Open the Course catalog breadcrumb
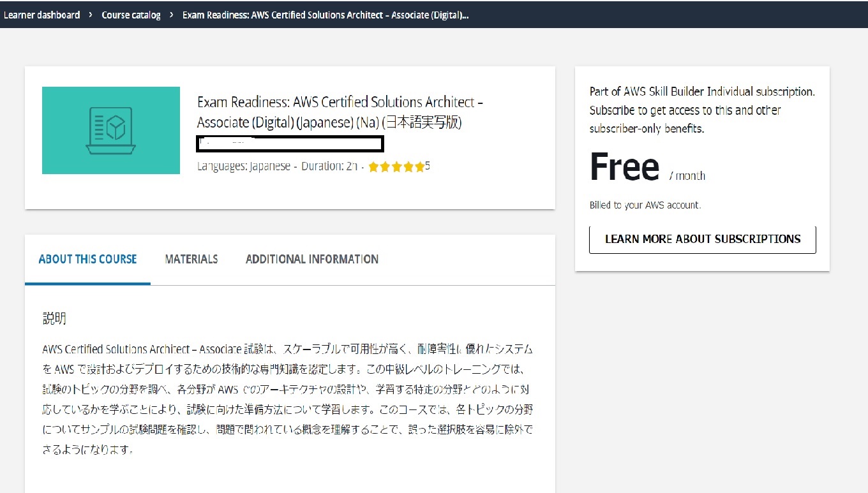The height and width of the screenshot is (493, 868). click(131, 15)
